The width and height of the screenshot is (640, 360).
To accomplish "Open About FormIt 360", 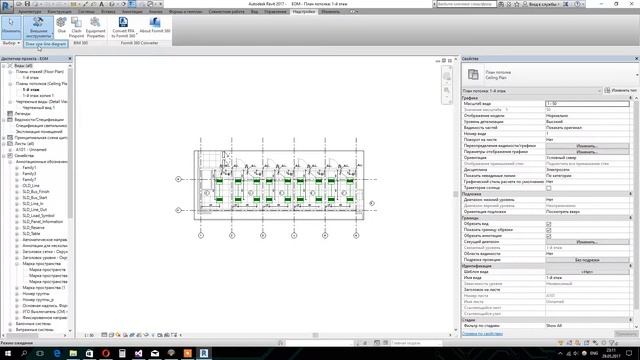I will (x=155, y=25).
